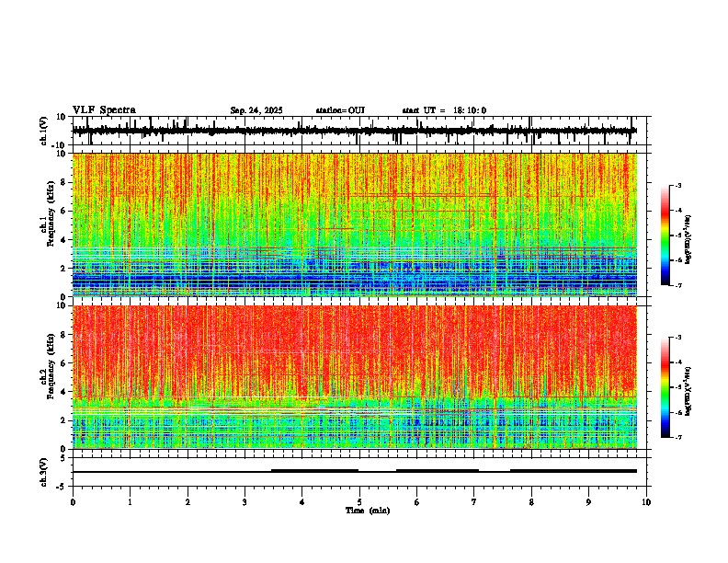
Task: Click the first raised ch.3 segment, minutes 3.5 to 5
Action: click(x=314, y=471)
